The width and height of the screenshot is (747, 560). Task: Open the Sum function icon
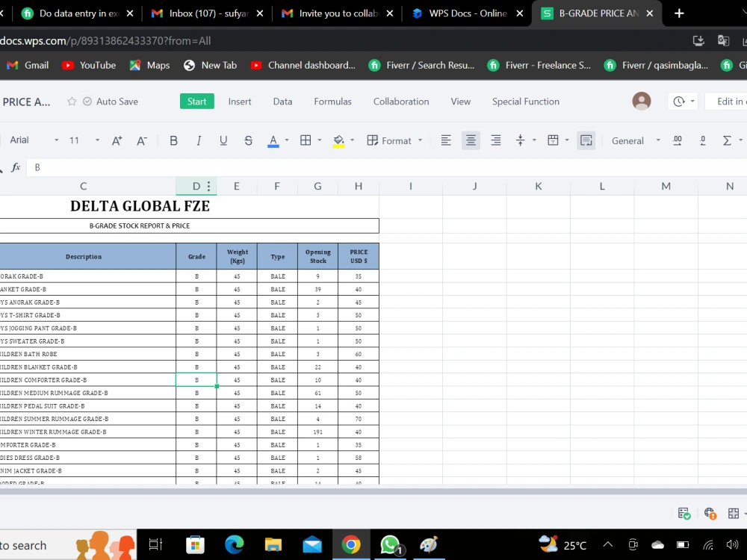[728, 140]
